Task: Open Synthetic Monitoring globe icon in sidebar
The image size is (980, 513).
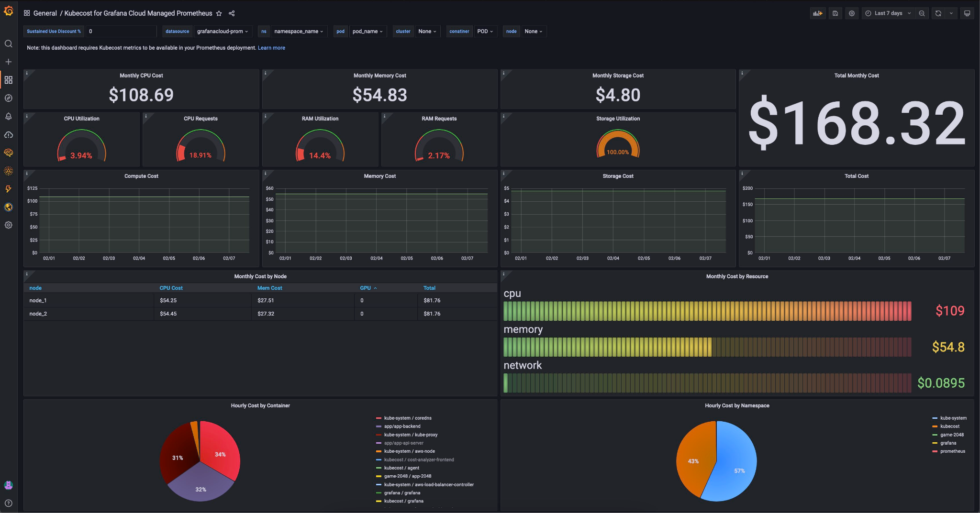Action: coord(9,207)
